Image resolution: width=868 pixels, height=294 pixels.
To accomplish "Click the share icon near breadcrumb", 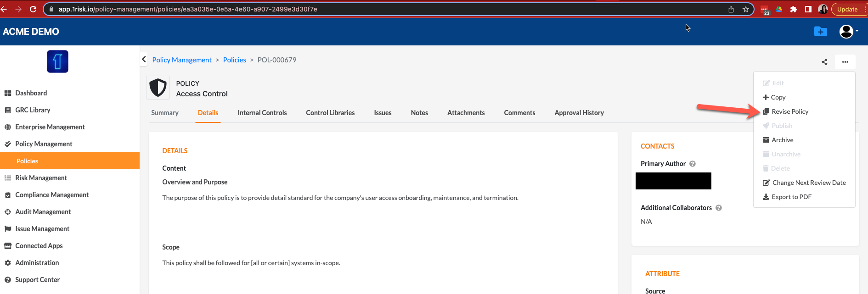I will pos(824,62).
